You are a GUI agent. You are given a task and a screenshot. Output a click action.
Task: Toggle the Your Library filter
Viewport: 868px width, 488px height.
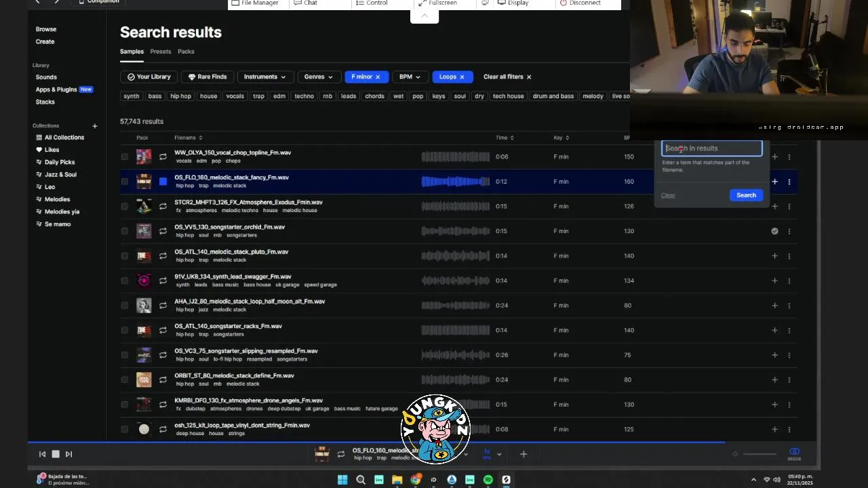click(x=149, y=77)
